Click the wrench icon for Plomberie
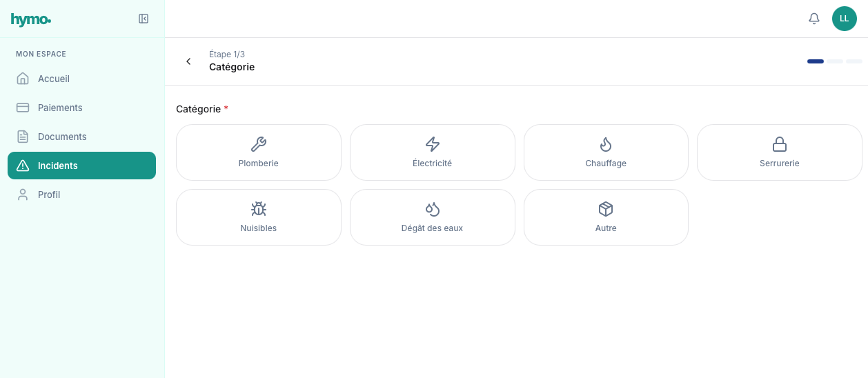 pos(258,144)
